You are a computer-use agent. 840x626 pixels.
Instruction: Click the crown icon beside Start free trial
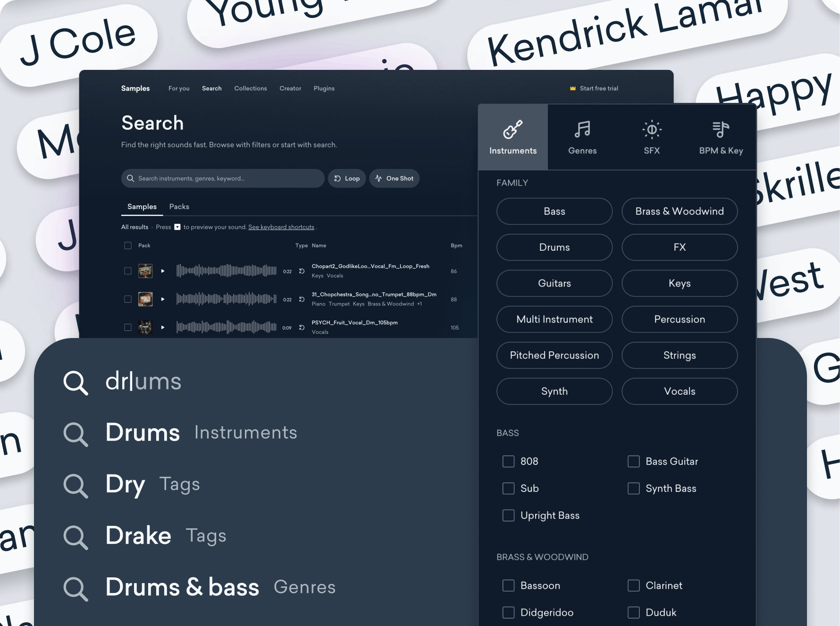(573, 88)
